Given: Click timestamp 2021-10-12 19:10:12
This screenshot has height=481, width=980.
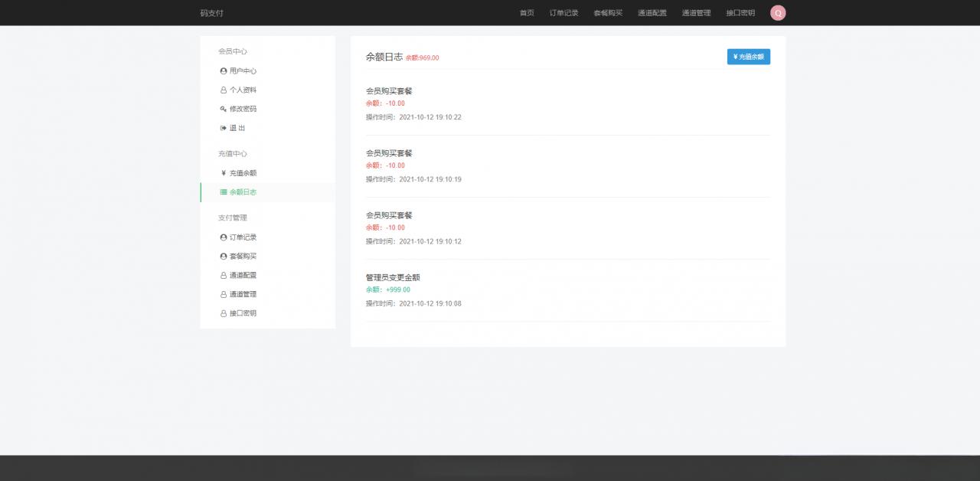Looking at the screenshot, I should pos(430,241).
